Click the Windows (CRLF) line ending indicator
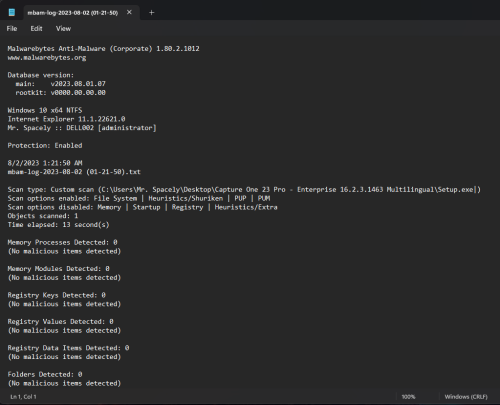This screenshot has height=405, width=500. pos(466,397)
